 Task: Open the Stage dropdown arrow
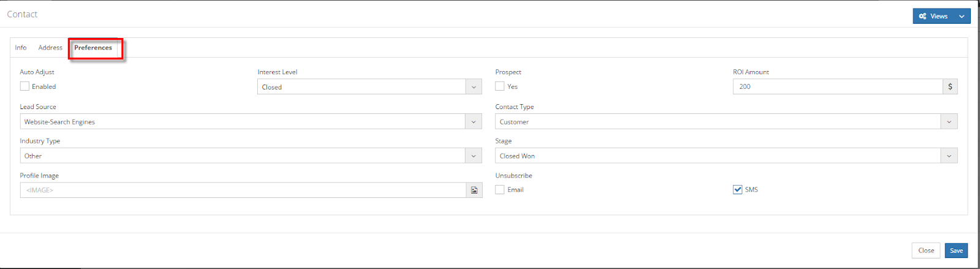(949, 156)
